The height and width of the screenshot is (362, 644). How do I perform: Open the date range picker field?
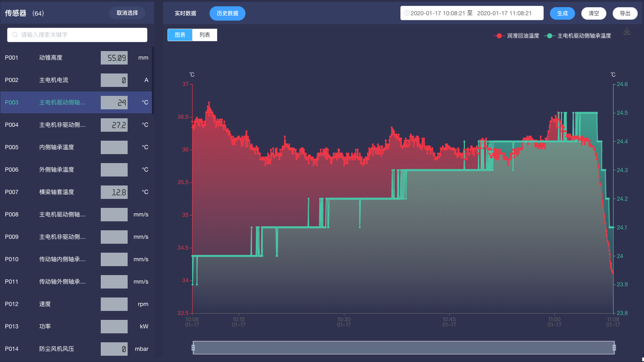pos(472,13)
